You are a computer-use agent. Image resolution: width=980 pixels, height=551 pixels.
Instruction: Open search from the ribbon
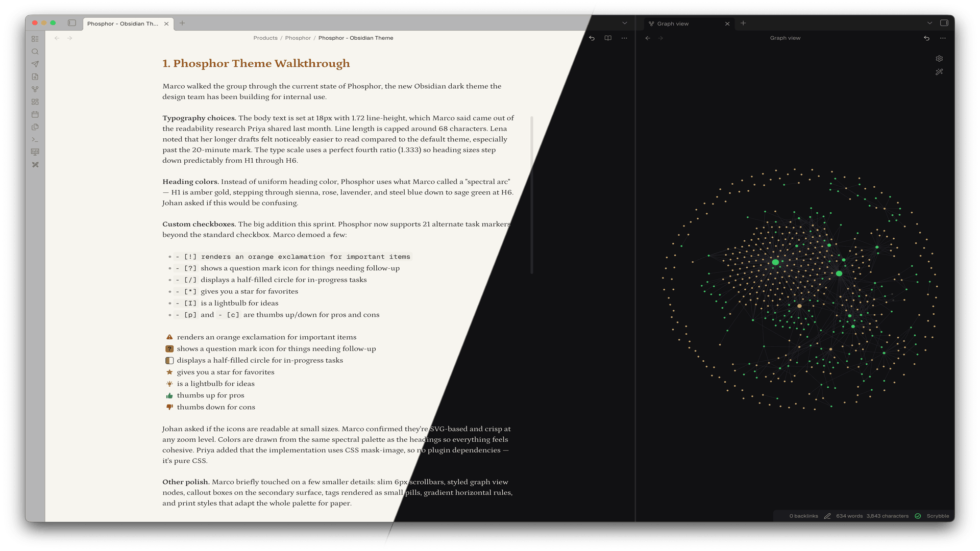[x=35, y=52]
